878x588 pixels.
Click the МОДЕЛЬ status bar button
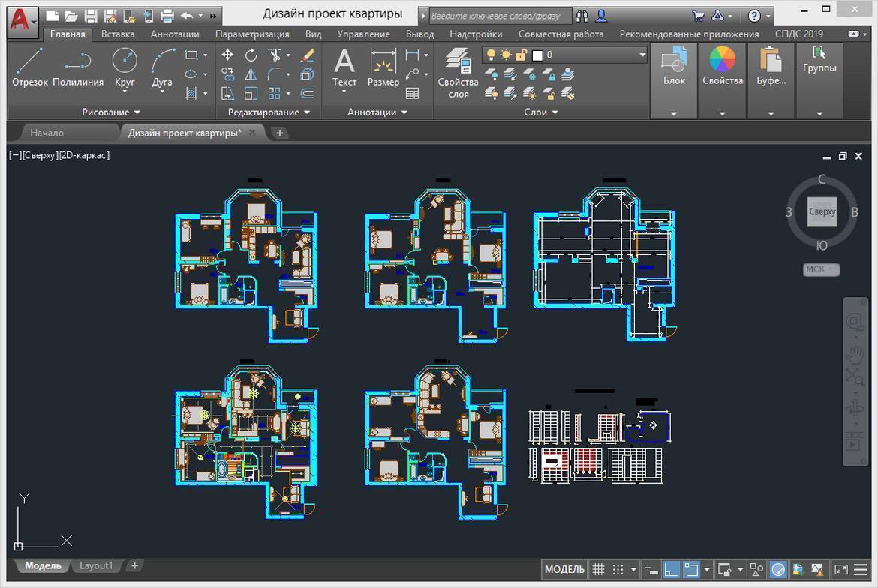(564, 570)
